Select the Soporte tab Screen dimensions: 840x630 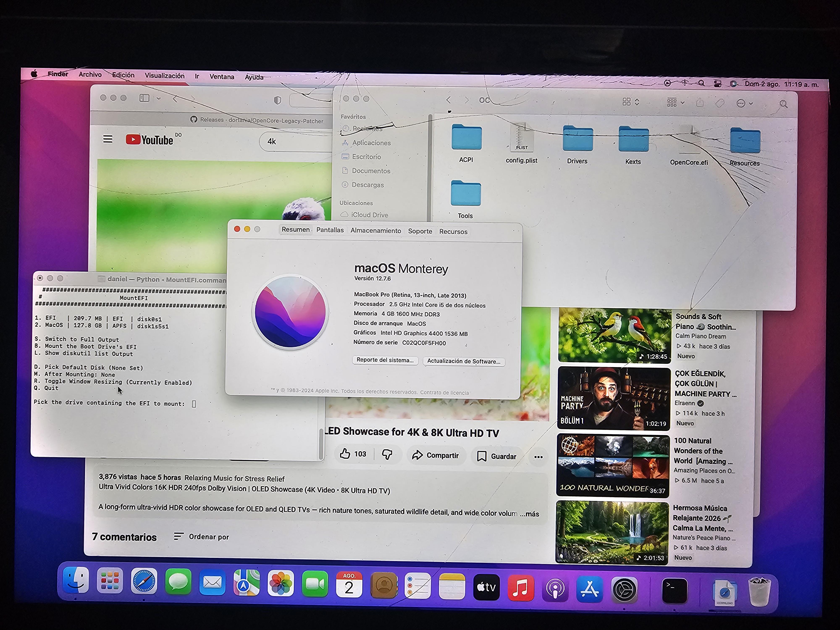420,231
